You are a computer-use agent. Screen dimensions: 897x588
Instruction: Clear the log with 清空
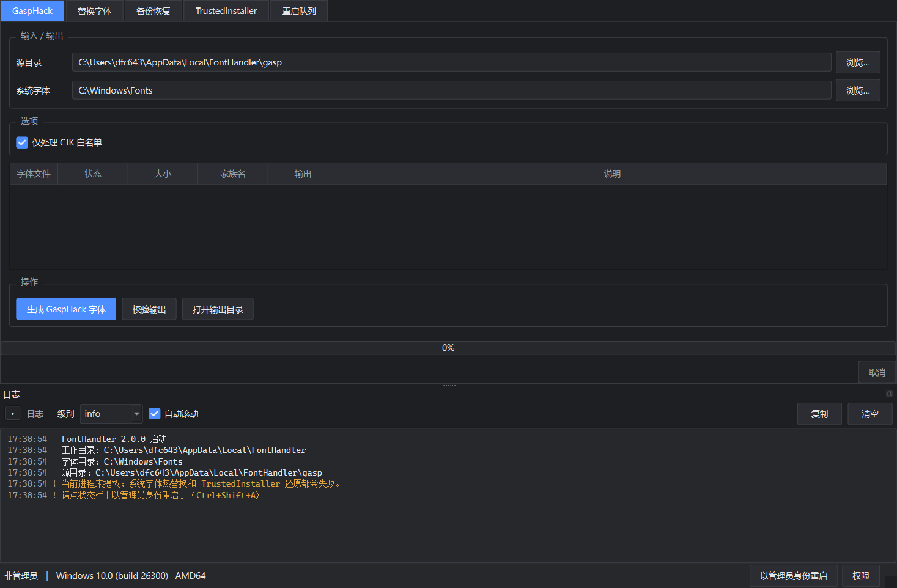(x=869, y=414)
